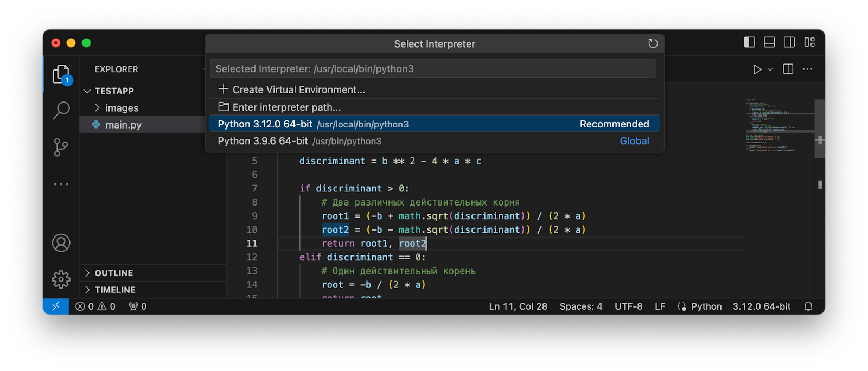Click 'elif discriminant == 0:' code line
This screenshot has height=371, width=868.
point(362,257)
